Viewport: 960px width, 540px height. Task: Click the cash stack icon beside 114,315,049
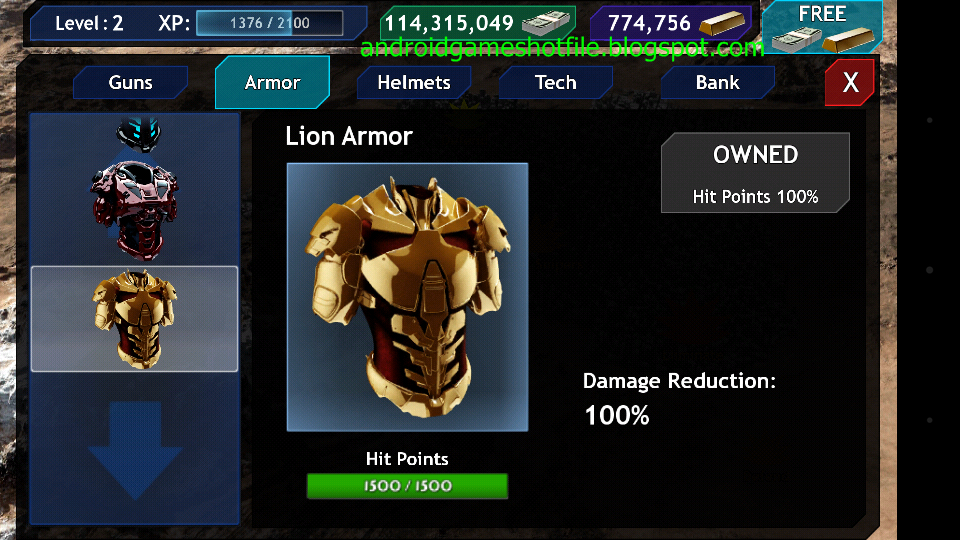(x=545, y=24)
